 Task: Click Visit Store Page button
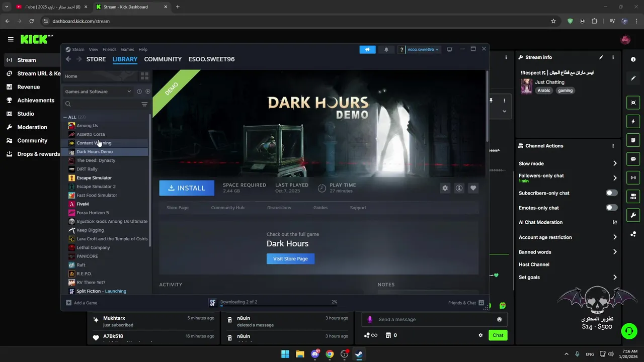coord(290,258)
